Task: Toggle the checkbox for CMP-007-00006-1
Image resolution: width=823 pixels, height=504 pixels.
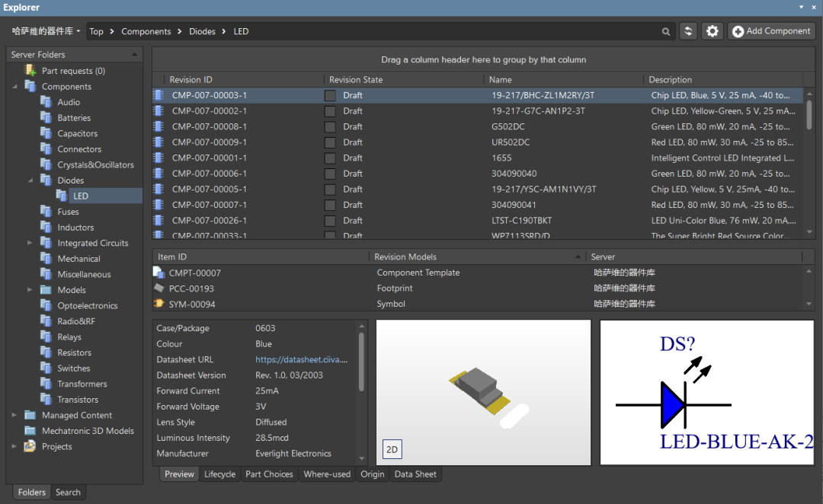Action: [x=330, y=174]
